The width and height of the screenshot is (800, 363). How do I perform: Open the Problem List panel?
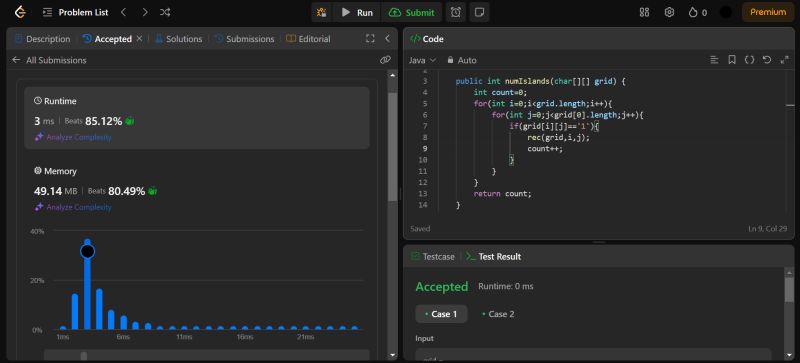pos(76,12)
